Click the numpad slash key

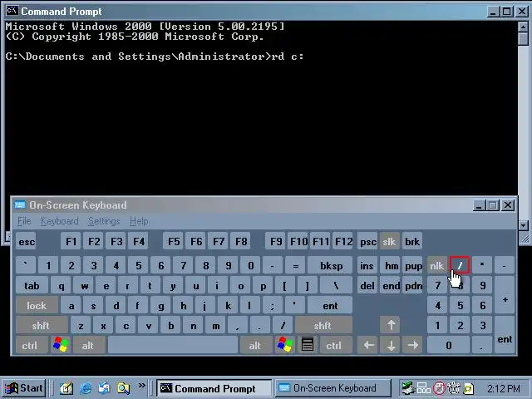(460, 265)
